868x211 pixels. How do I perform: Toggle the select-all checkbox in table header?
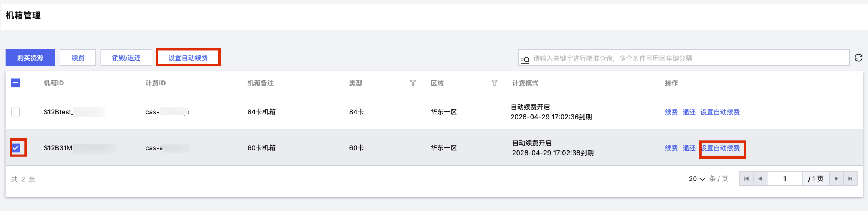pyautogui.click(x=15, y=83)
